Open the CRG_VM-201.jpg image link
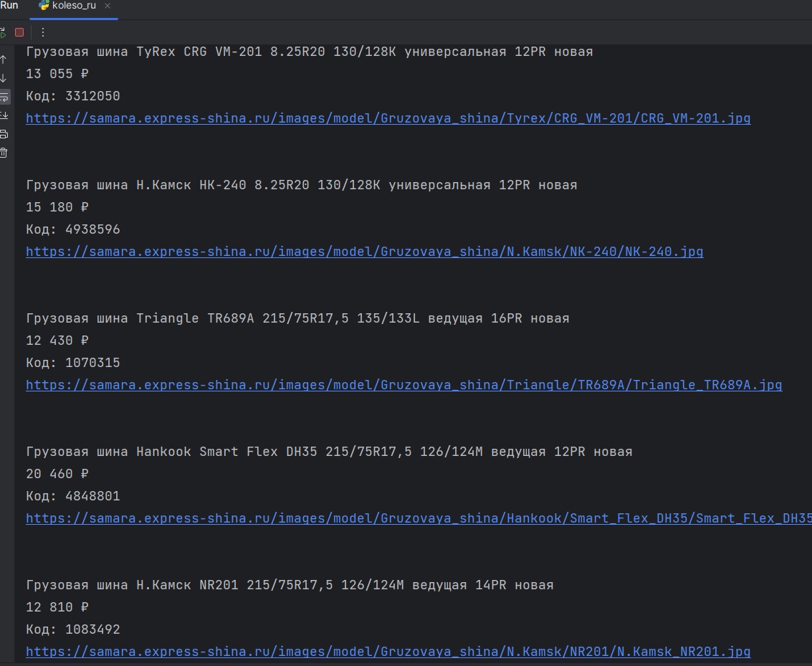812x666 pixels. [388, 118]
